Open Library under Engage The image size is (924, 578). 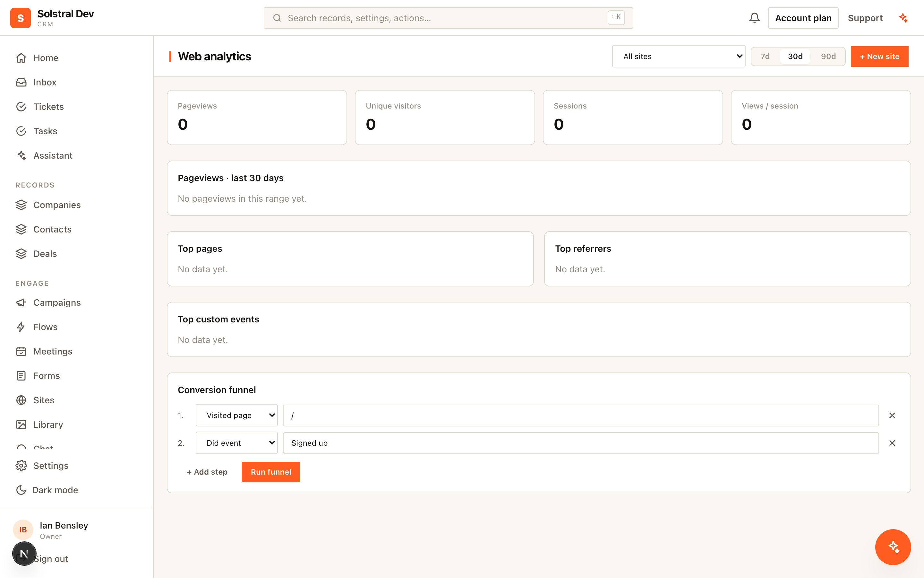click(76, 425)
